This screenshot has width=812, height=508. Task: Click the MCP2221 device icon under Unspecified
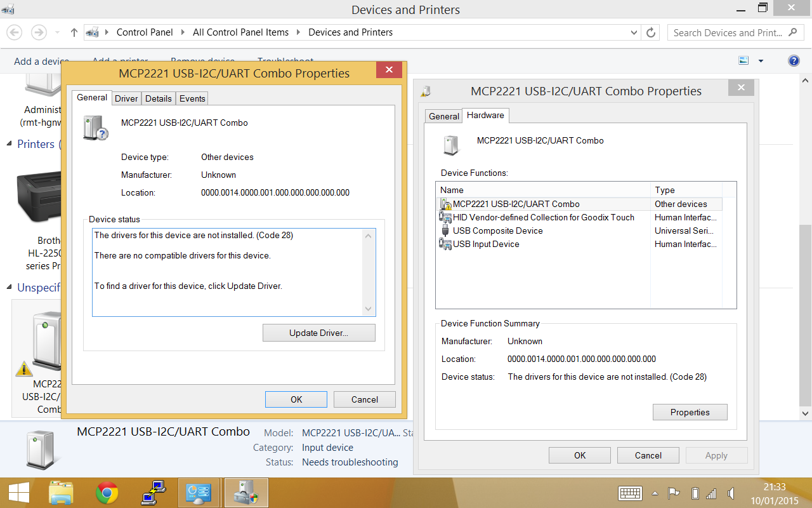(x=44, y=341)
